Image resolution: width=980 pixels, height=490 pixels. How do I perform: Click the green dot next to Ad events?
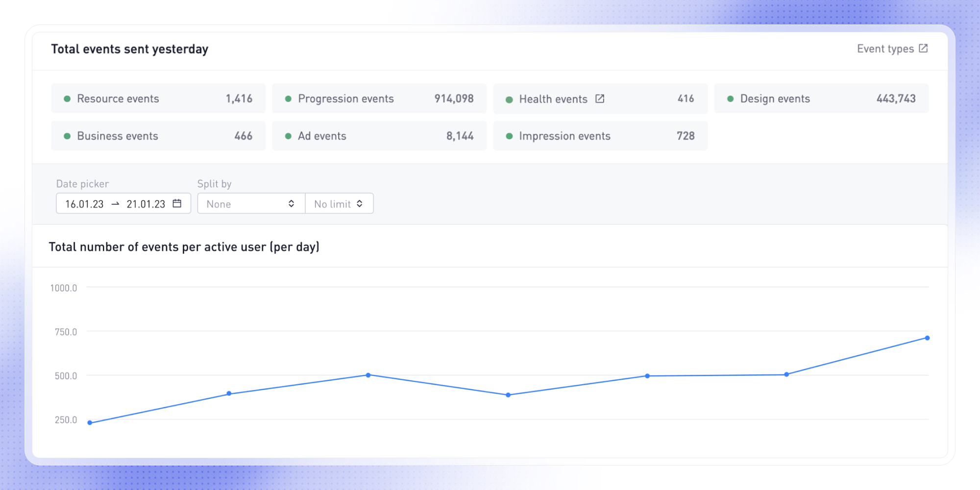(x=288, y=136)
